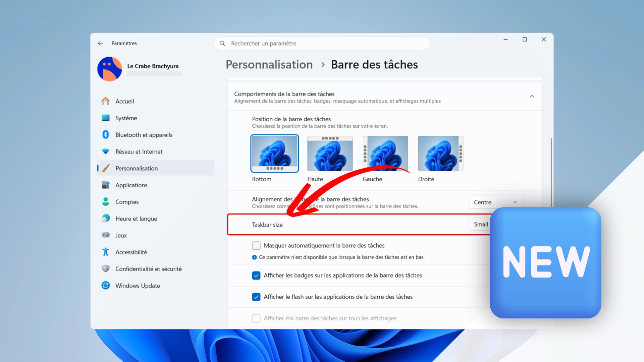Open Confidentialité et sécurité section

pos(156,268)
